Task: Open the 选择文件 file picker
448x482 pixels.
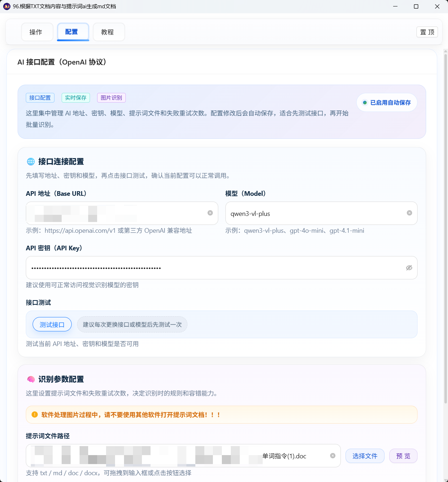Action: pos(365,456)
